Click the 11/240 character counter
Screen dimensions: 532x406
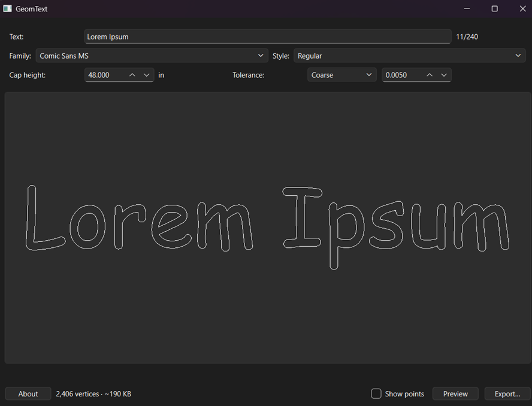click(467, 37)
